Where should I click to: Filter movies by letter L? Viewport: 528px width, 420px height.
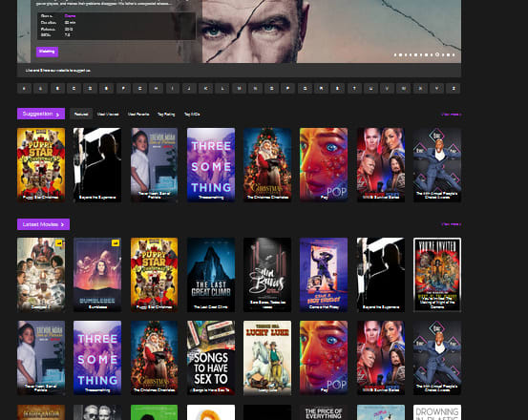[x=222, y=89]
